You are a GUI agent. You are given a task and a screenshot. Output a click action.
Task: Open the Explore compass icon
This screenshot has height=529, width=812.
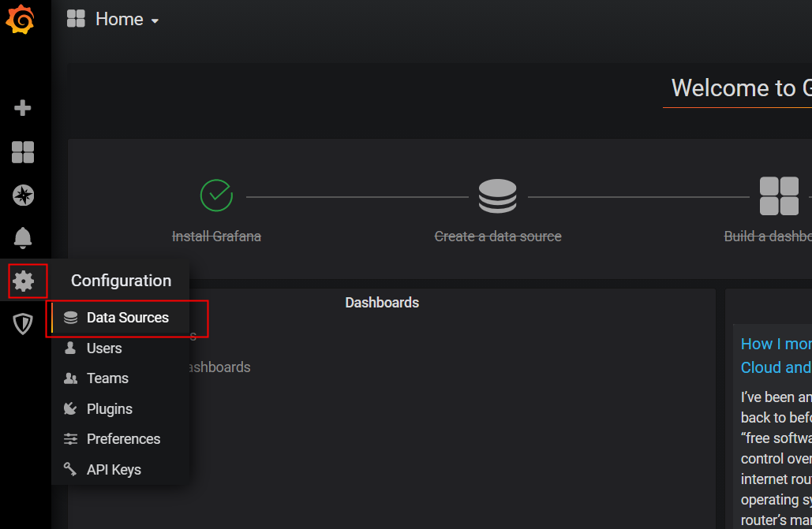point(23,196)
